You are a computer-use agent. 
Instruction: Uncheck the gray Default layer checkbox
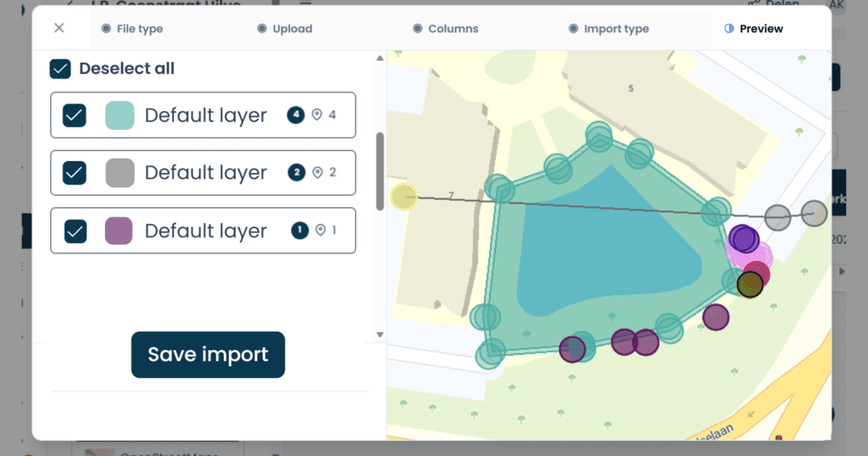[x=75, y=173]
